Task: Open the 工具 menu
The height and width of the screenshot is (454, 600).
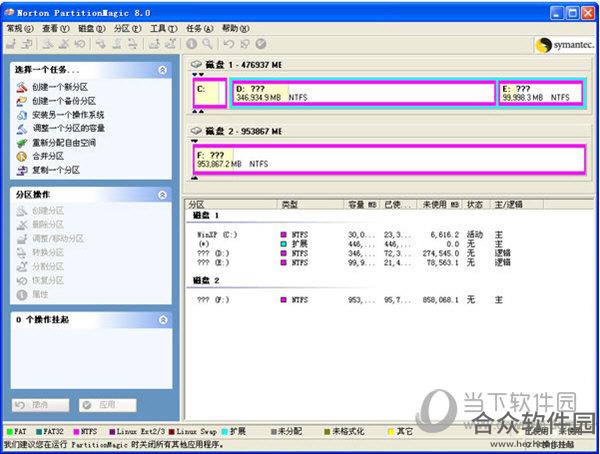Action: pos(164,28)
